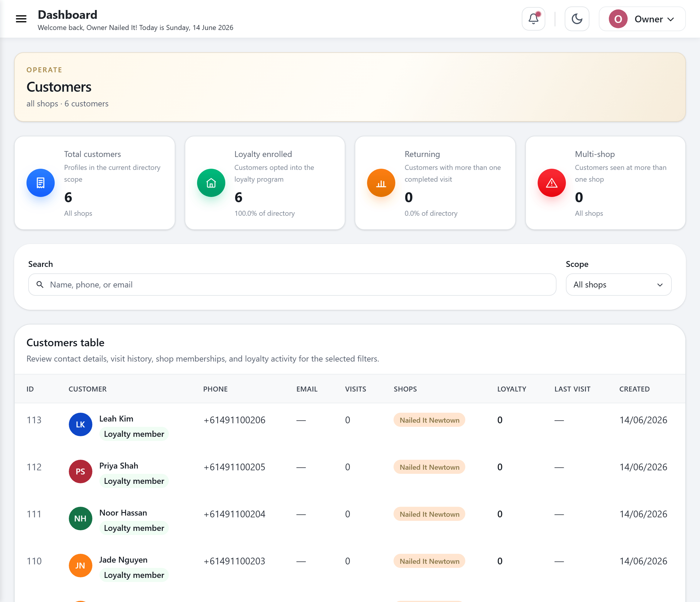The height and width of the screenshot is (602, 700).
Task: Click the 0.0% of directory text
Action: (431, 213)
